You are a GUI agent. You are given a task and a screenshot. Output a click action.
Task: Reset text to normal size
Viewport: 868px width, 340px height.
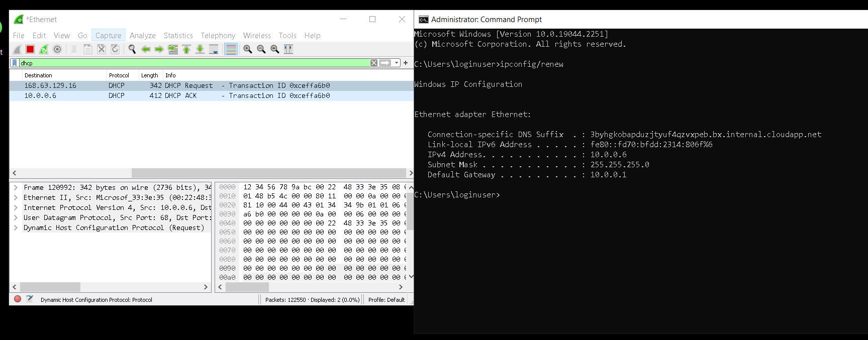coord(275,49)
